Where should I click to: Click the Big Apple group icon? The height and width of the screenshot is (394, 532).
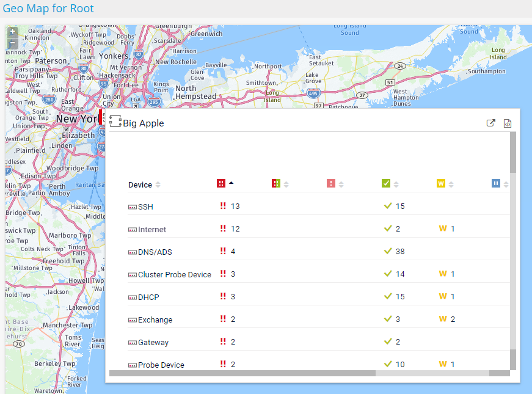115,122
